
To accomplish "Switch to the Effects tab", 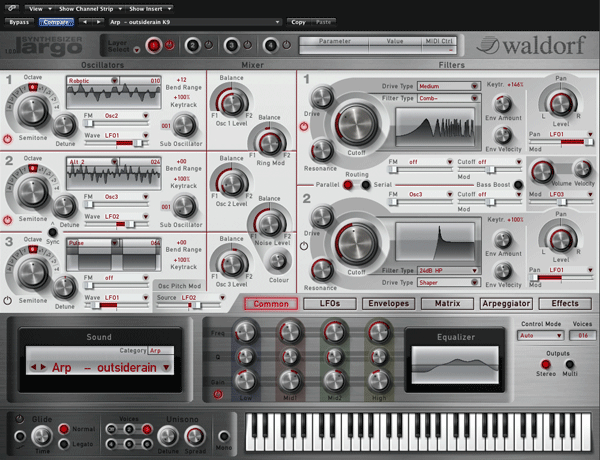I will point(565,304).
